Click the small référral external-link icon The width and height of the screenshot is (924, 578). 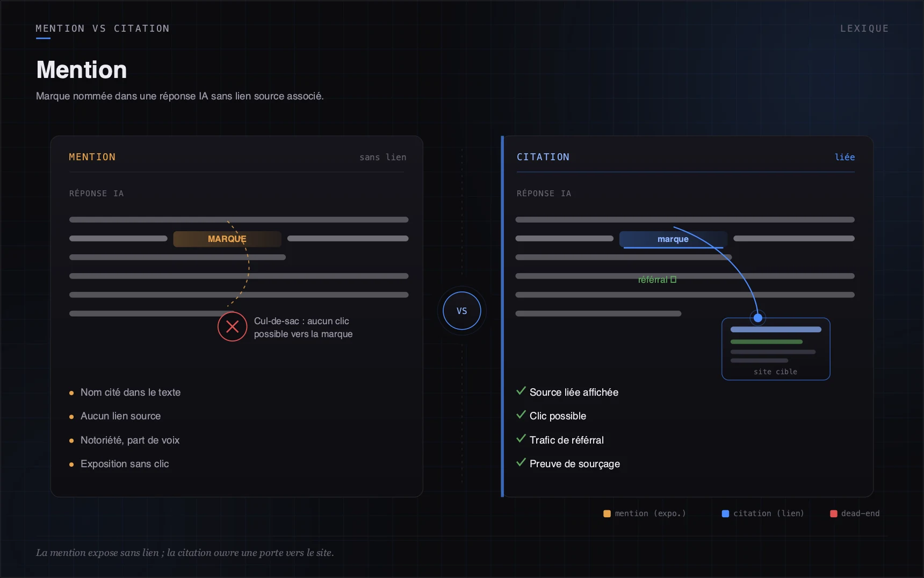(x=673, y=280)
